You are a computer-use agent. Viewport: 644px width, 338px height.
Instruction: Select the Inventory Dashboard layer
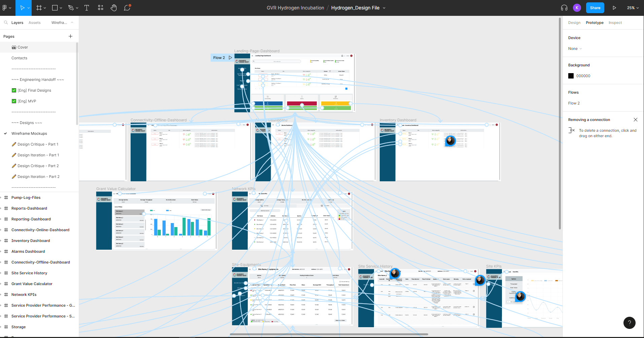point(31,241)
